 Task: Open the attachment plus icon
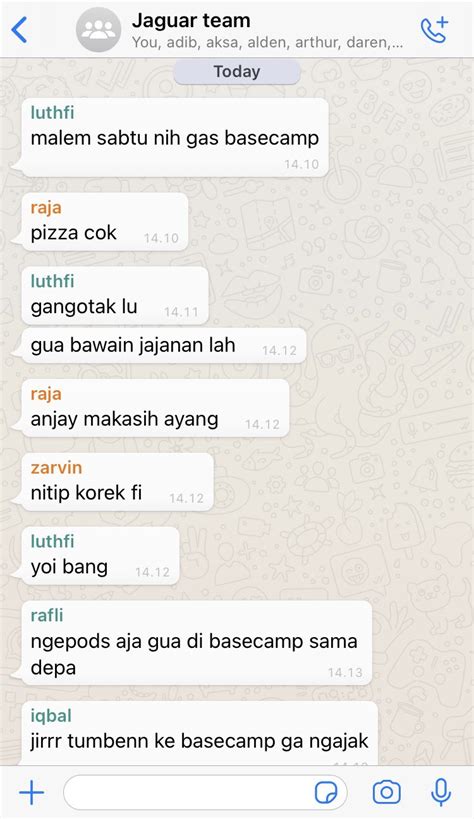pyautogui.click(x=31, y=792)
